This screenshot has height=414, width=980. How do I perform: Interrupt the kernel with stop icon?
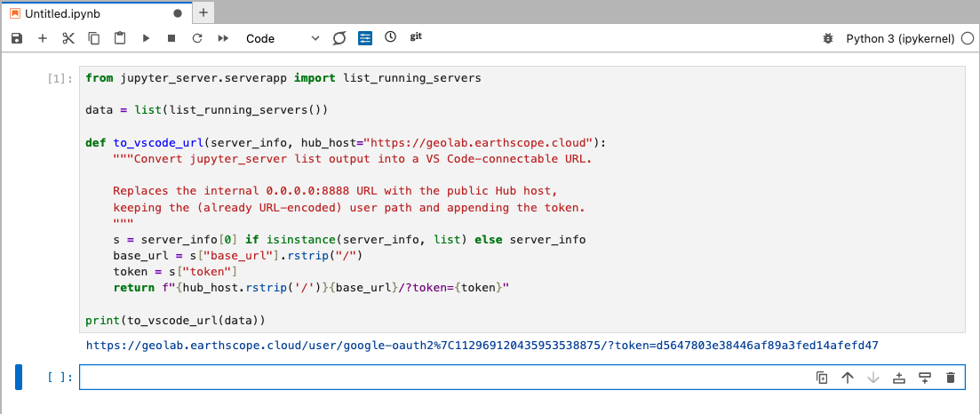[171, 39]
